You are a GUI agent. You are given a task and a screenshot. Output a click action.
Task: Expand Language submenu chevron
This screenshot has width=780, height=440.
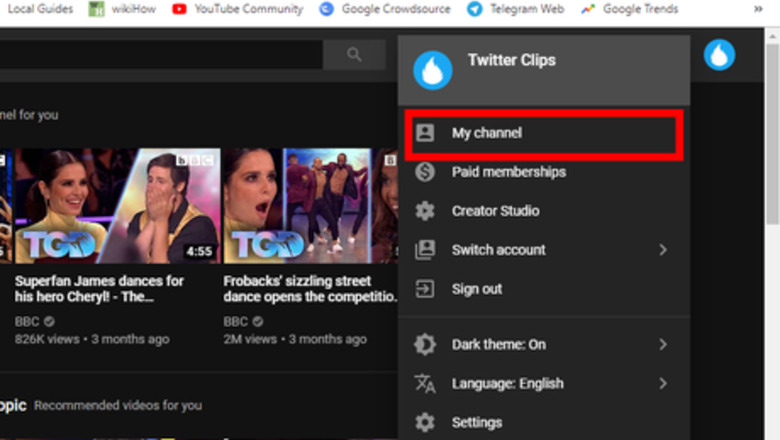coord(663,383)
